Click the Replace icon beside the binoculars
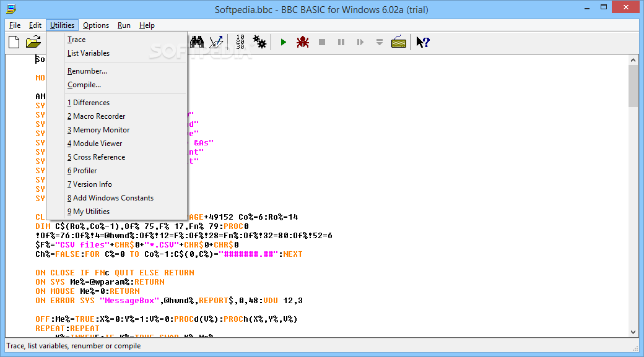This screenshot has width=644, height=357. [x=217, y=42]
